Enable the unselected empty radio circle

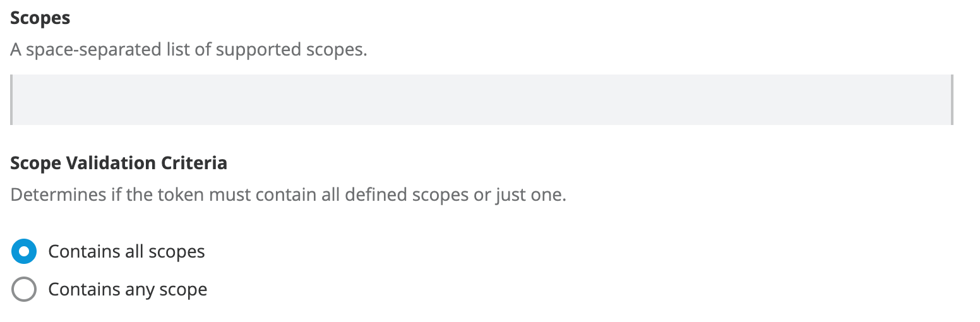pyautogui.click(x=24, y=289)
